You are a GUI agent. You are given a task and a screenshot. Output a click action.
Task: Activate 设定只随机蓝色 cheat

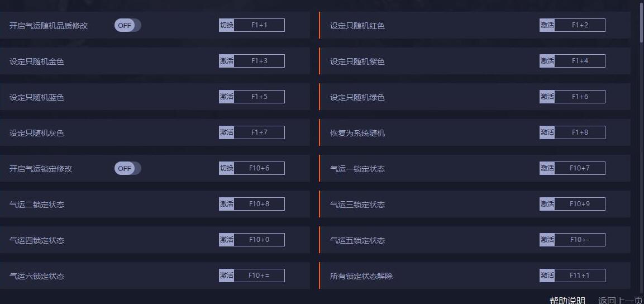[x=226, y=97]
